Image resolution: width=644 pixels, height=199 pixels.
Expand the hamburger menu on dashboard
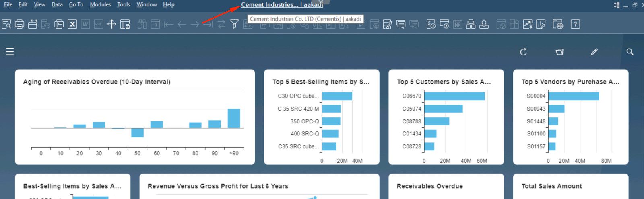pos(10,52)
